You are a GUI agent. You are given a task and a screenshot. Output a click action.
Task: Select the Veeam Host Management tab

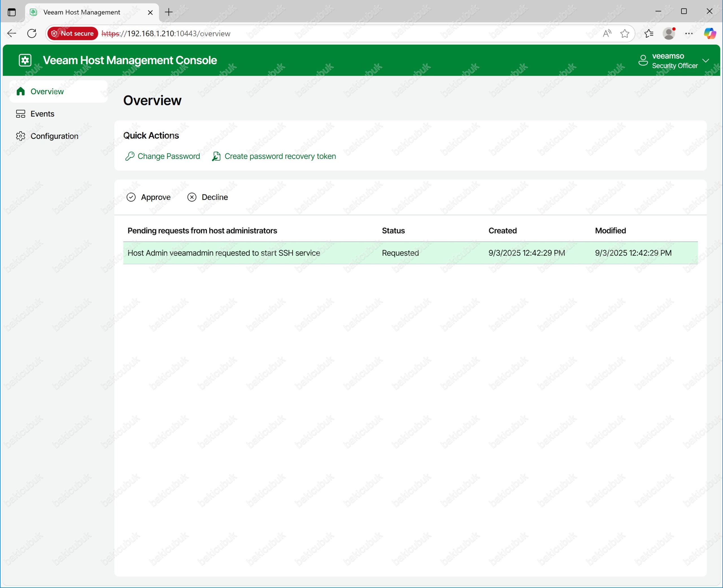coord(92,12)
